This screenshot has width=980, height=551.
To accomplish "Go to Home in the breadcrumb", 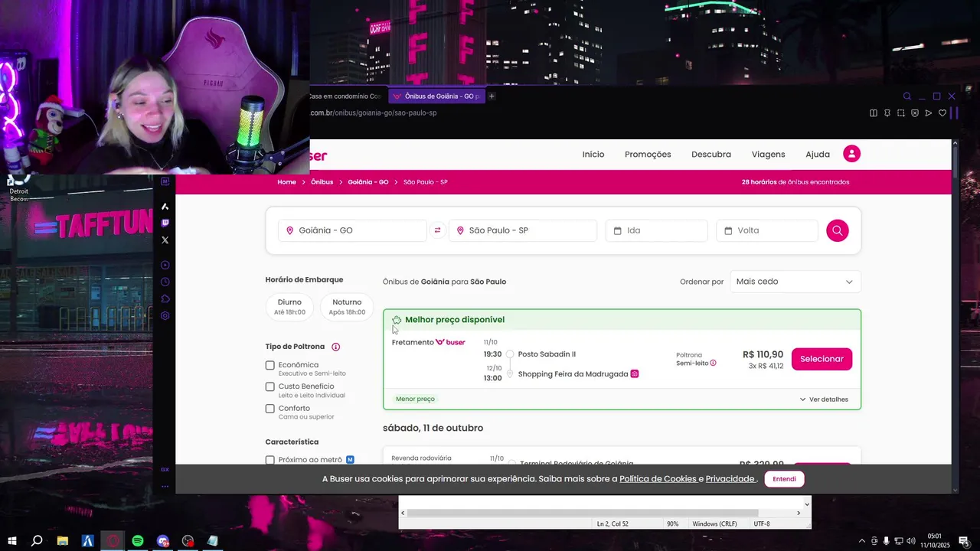I will (286, 182).
